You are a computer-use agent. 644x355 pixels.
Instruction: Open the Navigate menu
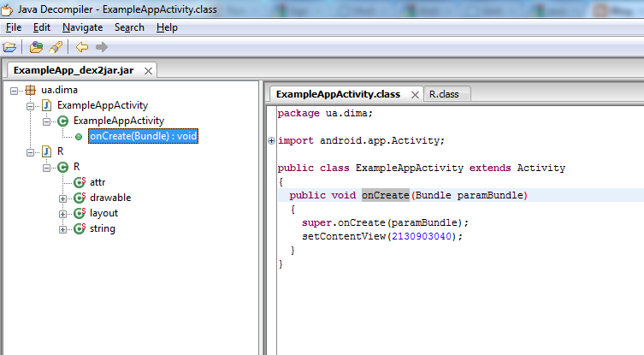pyautogui.click(x=83, y=27)
